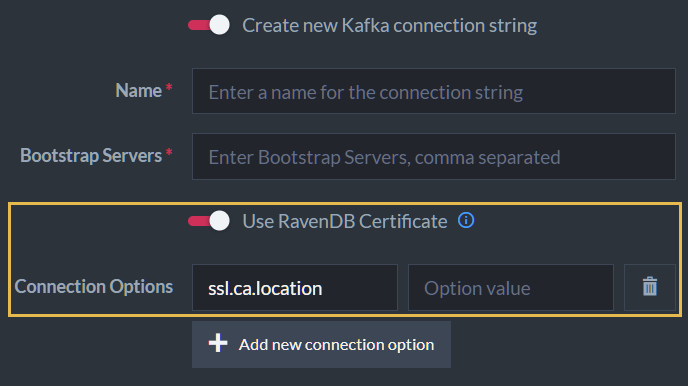
Task: Toggle Create new Kafka connection string switch
Action: pos(209,25)
